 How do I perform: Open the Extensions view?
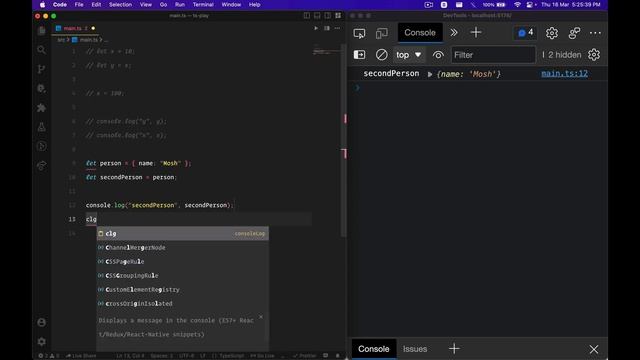(x=42, y=108)
